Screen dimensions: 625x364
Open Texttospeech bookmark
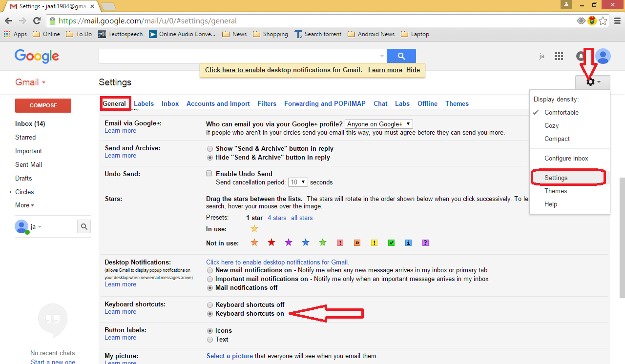pyautogui.click(x=120, y=34)
